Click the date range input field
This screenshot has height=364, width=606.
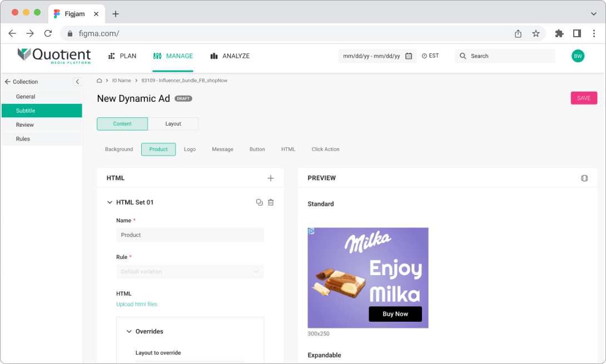click(x=377, y=56)
